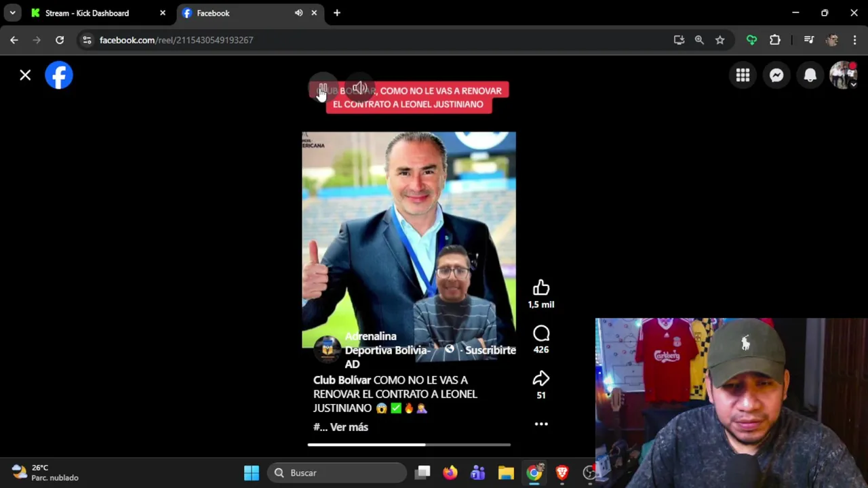Open Task View on the taskbar

[422, 472]
